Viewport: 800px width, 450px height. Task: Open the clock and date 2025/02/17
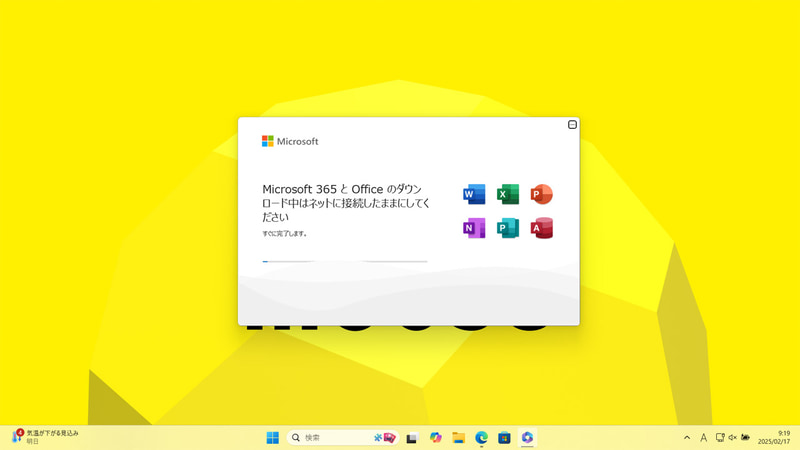(x=773, y=437)
